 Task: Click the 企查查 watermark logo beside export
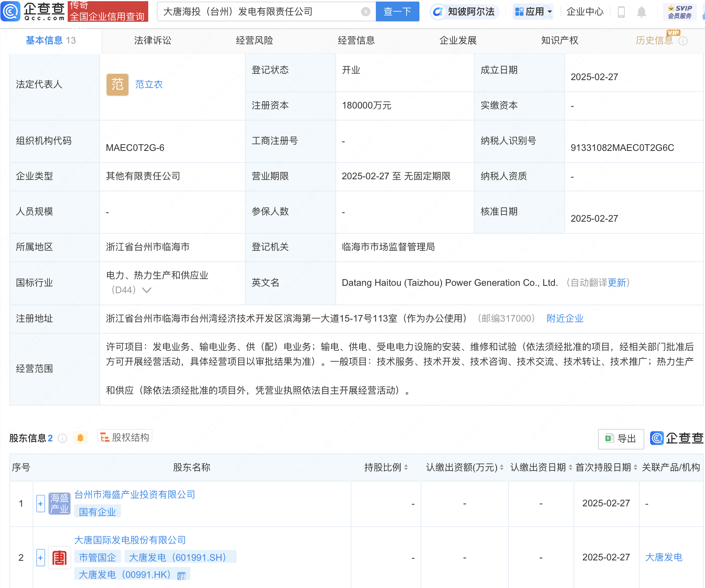(x=677, y=438)
